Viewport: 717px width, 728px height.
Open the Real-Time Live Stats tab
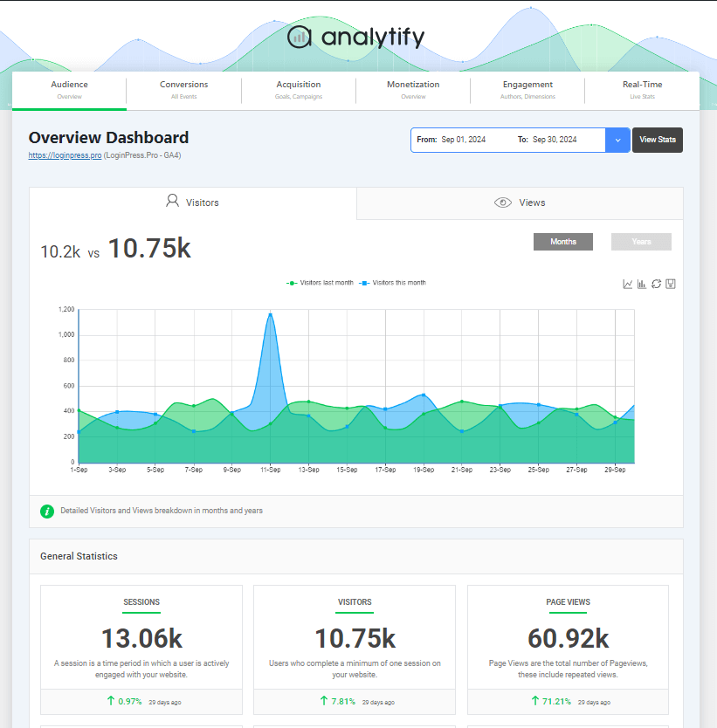[642, 90]
